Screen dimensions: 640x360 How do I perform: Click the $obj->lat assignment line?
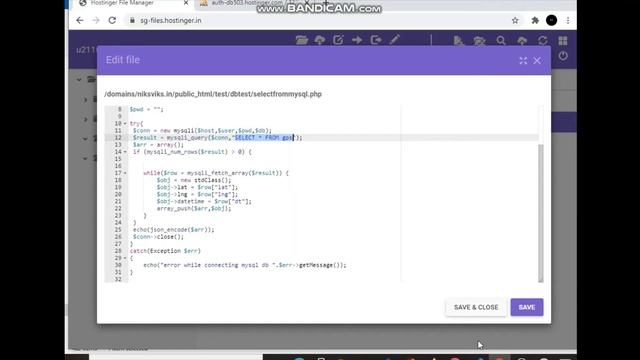[x=197, y=187]
